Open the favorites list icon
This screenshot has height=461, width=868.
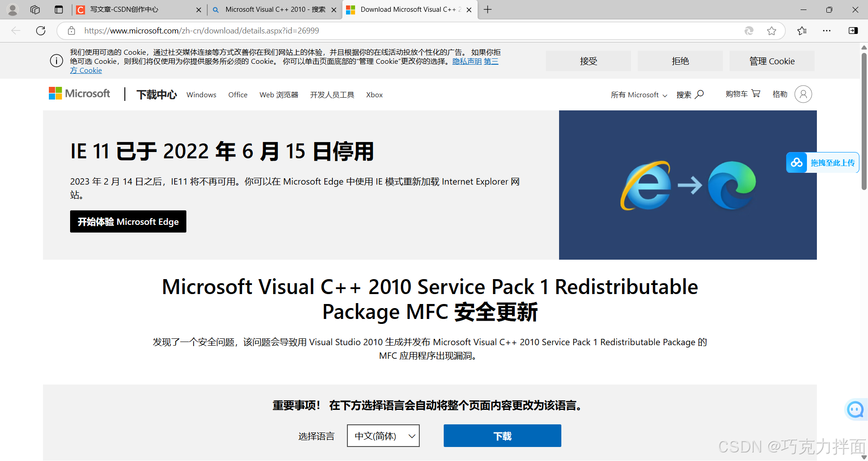(802, 31)
